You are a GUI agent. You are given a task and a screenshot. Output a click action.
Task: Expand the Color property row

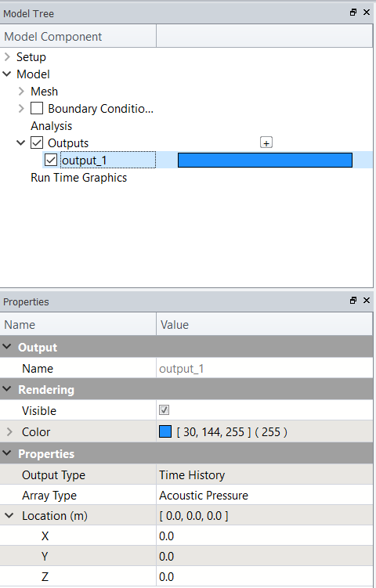click(9, 432)
